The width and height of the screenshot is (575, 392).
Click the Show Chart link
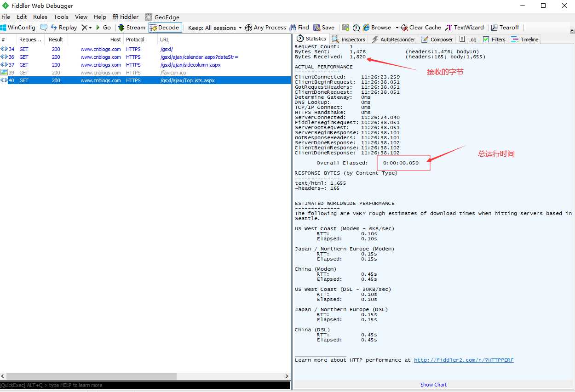tap(433, 385)
